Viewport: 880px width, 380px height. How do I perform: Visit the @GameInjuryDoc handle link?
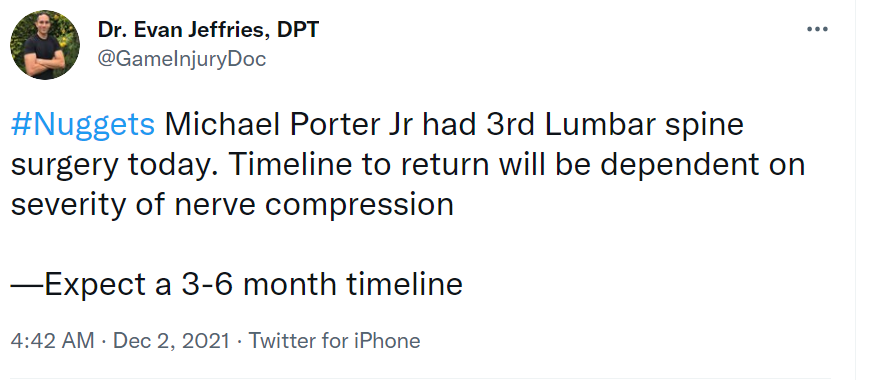(182, 59)
